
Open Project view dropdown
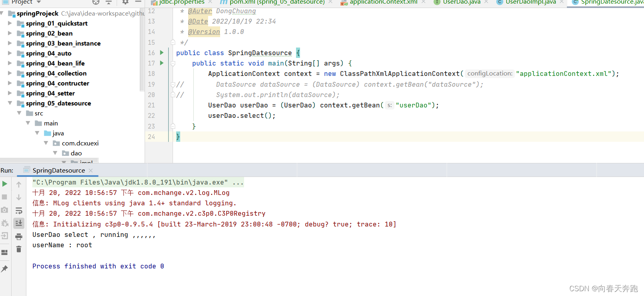(x=39, y=2)
